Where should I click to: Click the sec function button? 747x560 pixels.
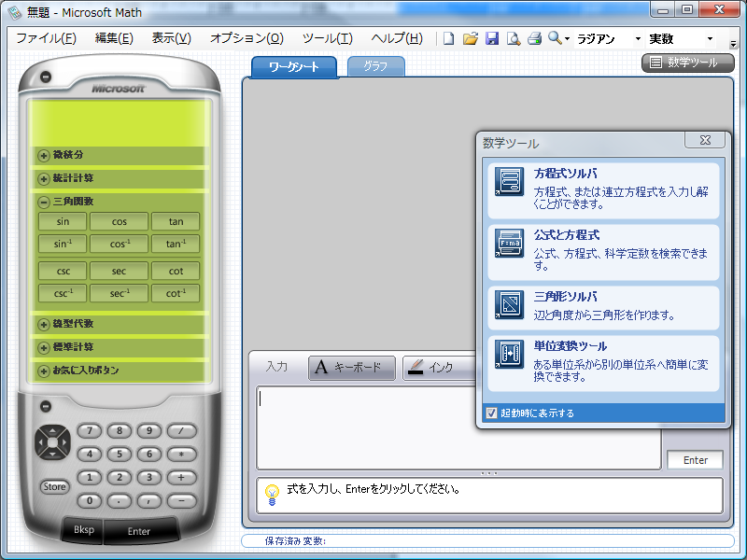120,271
